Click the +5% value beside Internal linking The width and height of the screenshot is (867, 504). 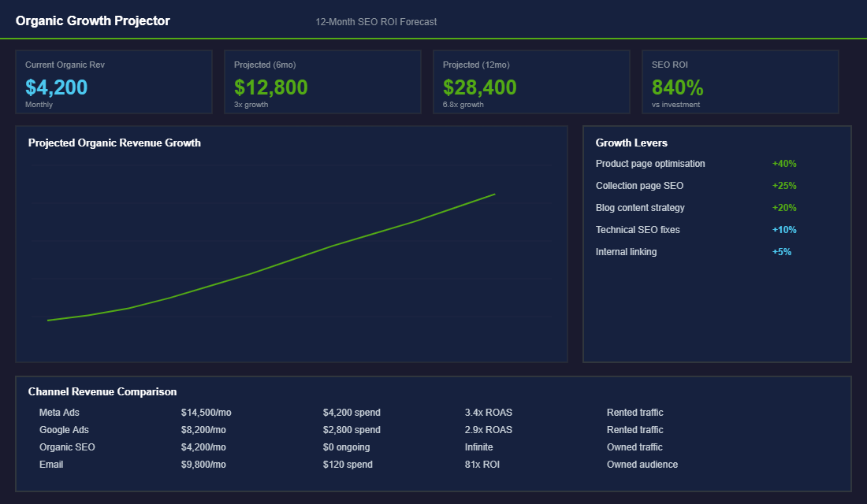point(782,251)
